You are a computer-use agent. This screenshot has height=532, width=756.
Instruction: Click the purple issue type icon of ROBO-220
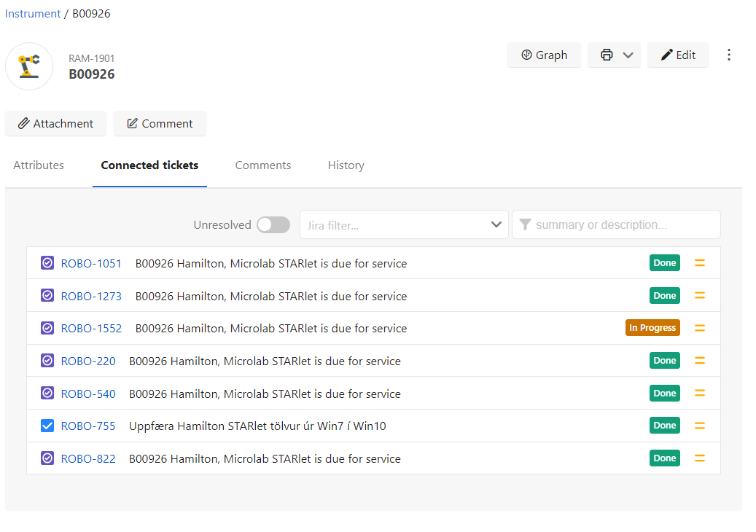[47, 361]
